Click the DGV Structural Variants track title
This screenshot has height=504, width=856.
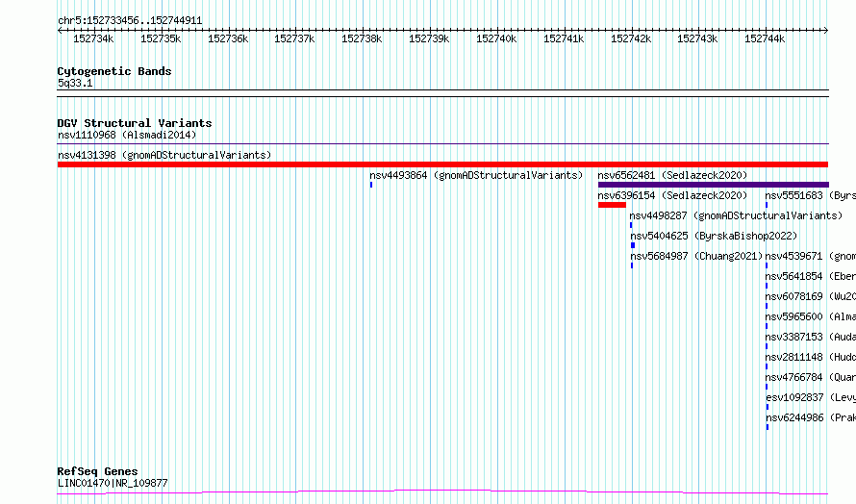(x=135, y=123)
